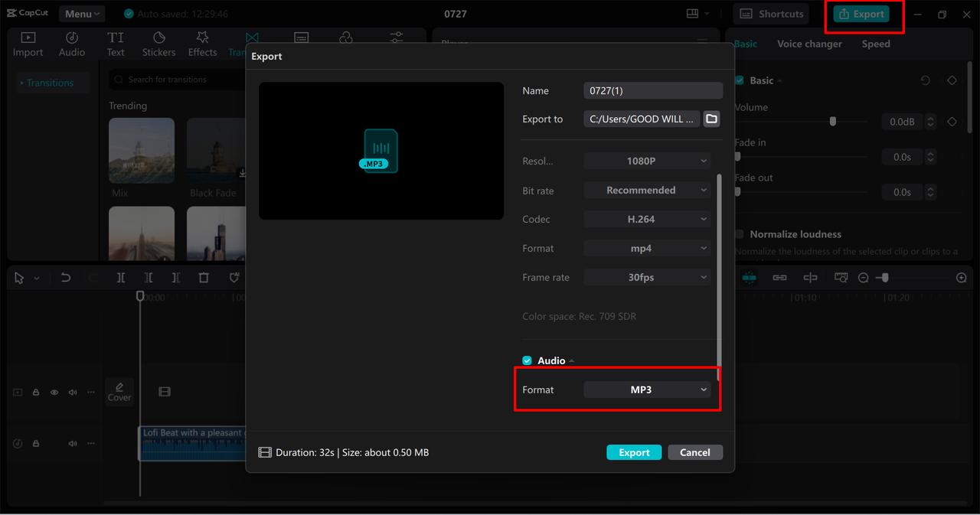
Task: Select the Lofi Beat audio clip
Action: pos(192,443)
